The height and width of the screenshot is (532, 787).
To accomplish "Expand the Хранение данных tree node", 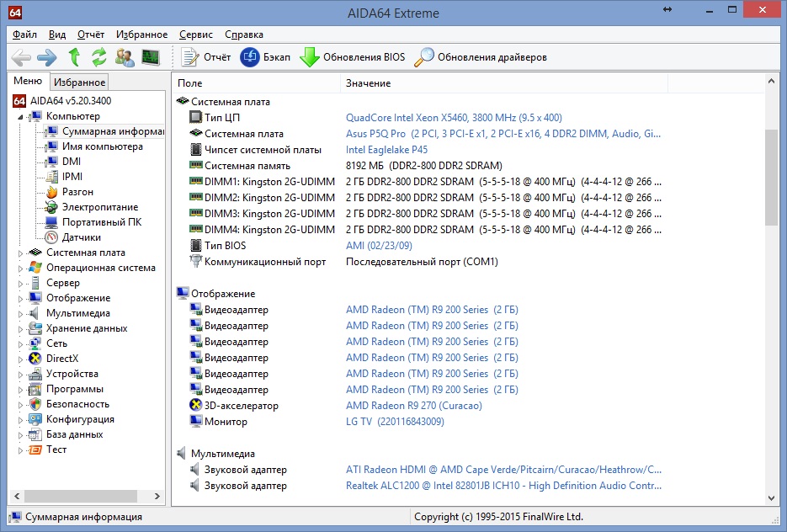I will pyautogui.click(x=20, y=329).
